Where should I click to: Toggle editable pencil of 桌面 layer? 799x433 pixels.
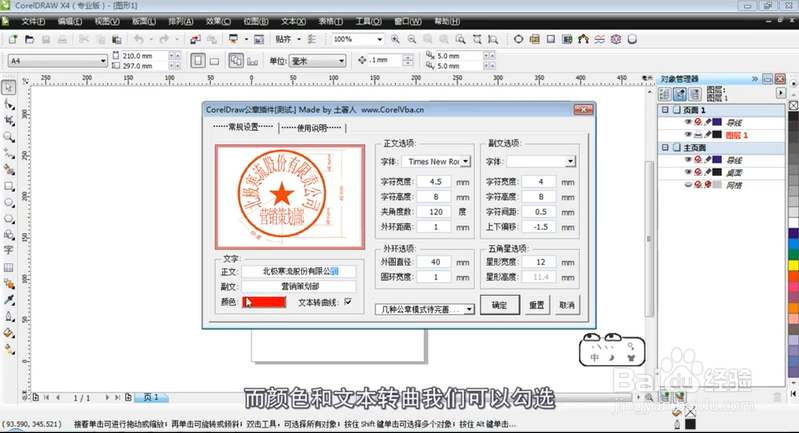[x=708, y=172]
